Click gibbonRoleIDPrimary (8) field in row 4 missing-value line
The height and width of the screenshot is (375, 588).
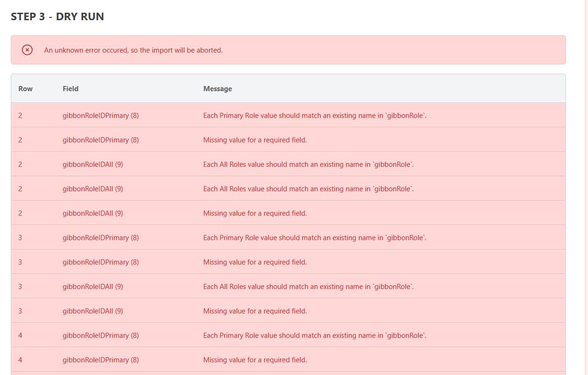tap(101, 359)
